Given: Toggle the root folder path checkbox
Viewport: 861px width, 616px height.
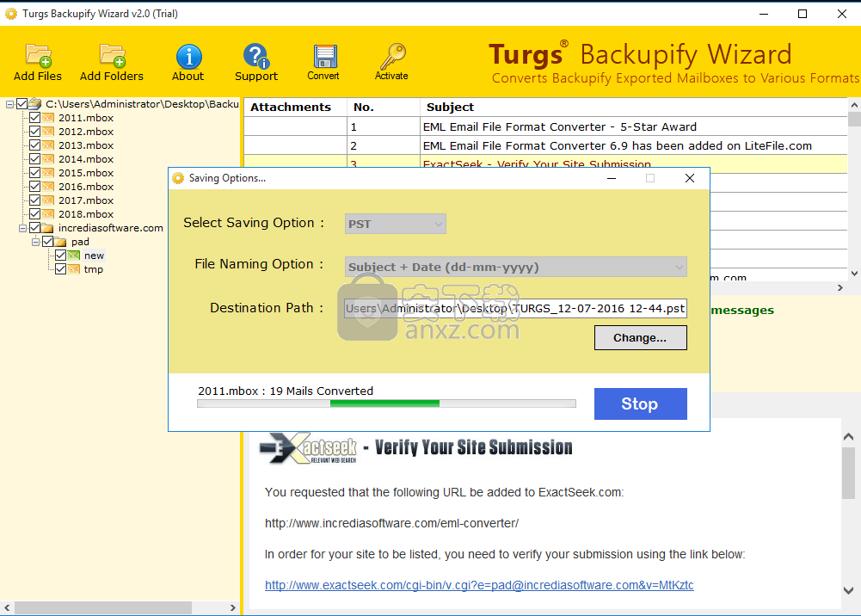Looking at the screenshot, I should tap(22, 104).
